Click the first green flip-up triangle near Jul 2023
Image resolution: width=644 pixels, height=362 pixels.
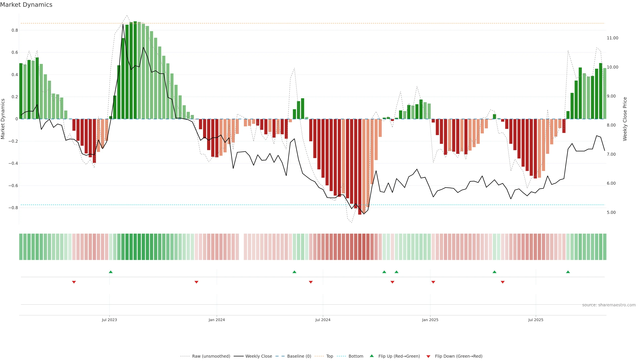point(111,272)
